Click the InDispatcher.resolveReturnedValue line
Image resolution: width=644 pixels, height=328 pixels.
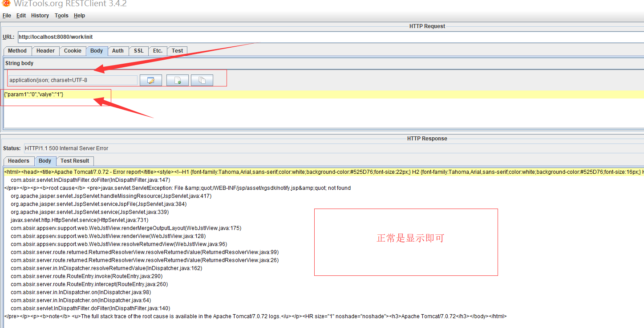click(106, 268)
